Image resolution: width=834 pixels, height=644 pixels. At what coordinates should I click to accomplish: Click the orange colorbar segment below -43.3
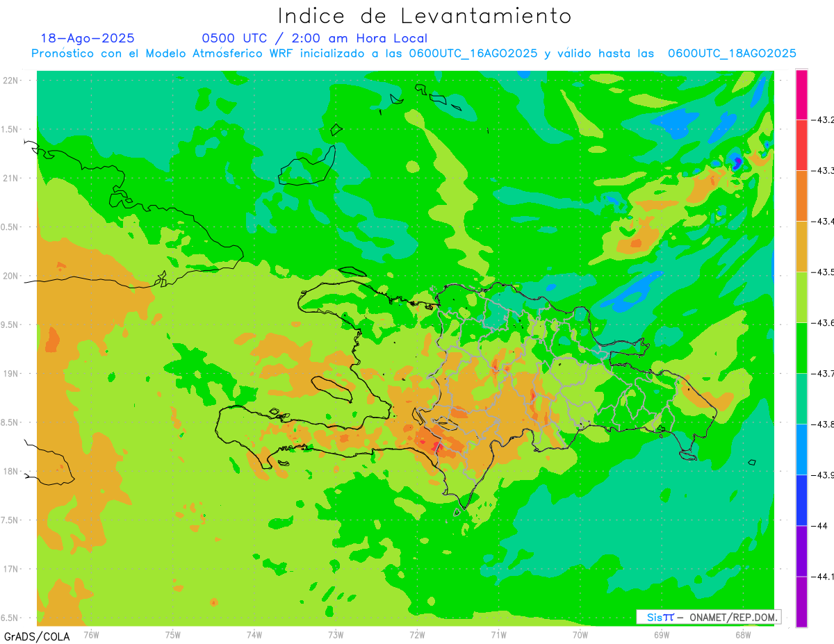[x=801, y=195]
